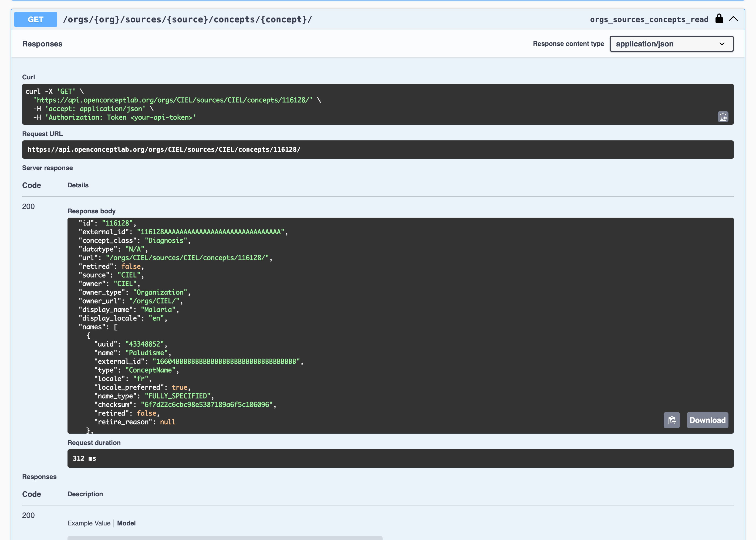Click the "external_id" 116128AAAA line
756x540 pixels.
[183, 232]
